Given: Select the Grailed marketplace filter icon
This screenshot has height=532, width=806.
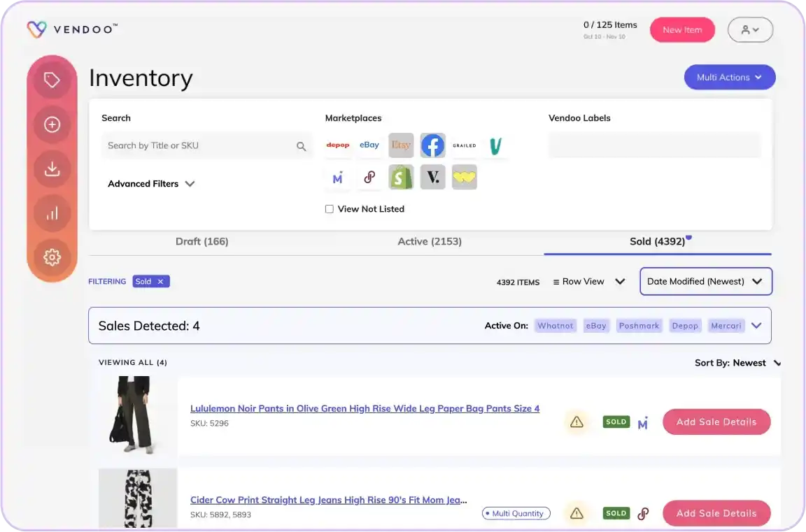Looking at the screenshot, I should point(464,145).
